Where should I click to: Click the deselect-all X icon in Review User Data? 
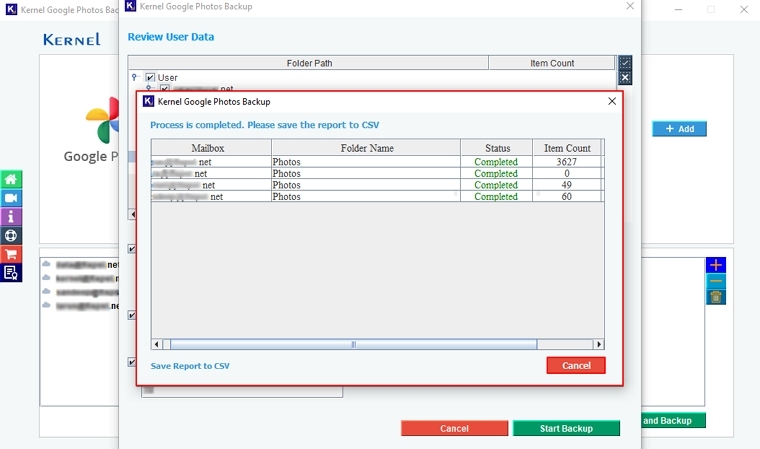click(625, 78)
